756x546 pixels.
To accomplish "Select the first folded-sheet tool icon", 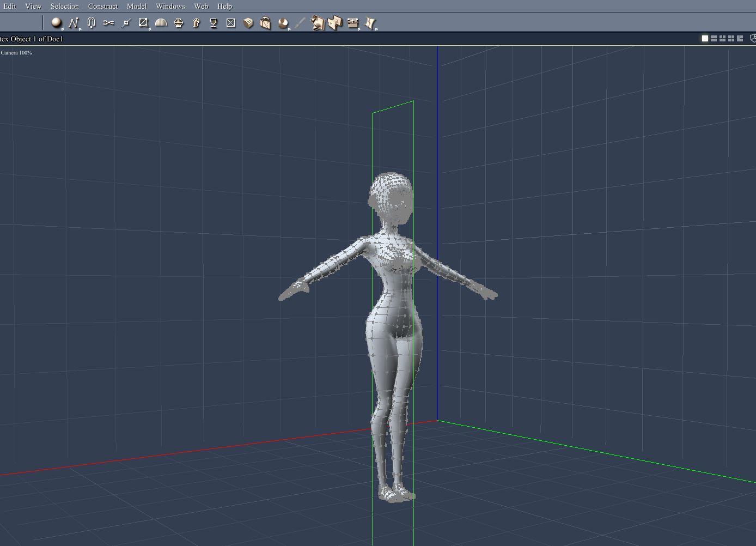I will point(318,23).
